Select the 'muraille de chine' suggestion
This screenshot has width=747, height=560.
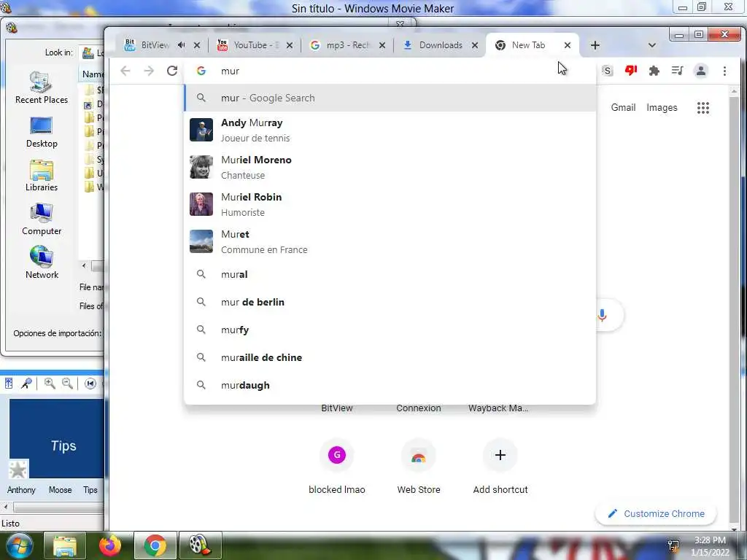(x=390, y=357)
